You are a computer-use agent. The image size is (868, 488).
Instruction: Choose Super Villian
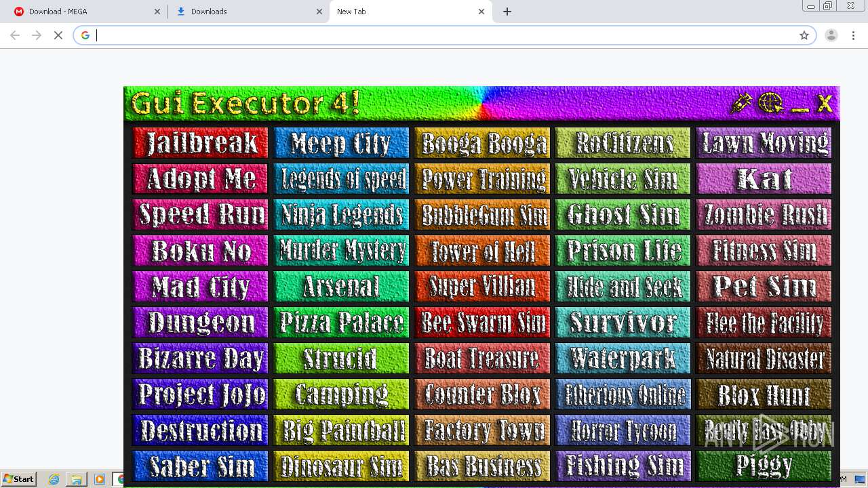tap(483, 287)
